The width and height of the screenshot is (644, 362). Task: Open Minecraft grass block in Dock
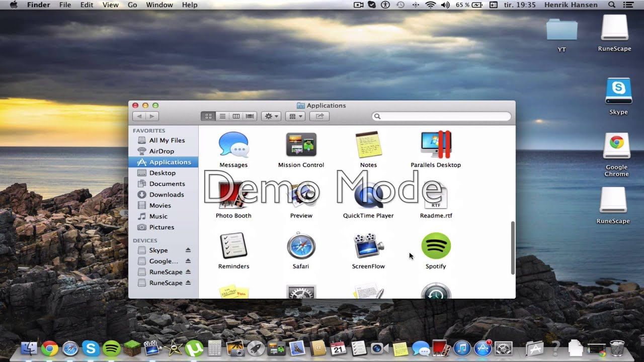pyautogui.click(x=132, y=348)
